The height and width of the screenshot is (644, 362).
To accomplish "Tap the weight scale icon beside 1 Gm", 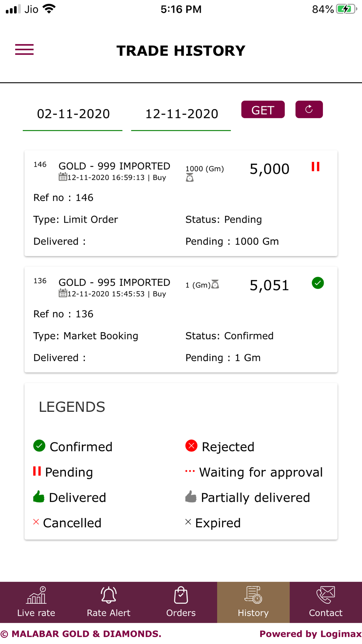I will (x=215, y=284).
